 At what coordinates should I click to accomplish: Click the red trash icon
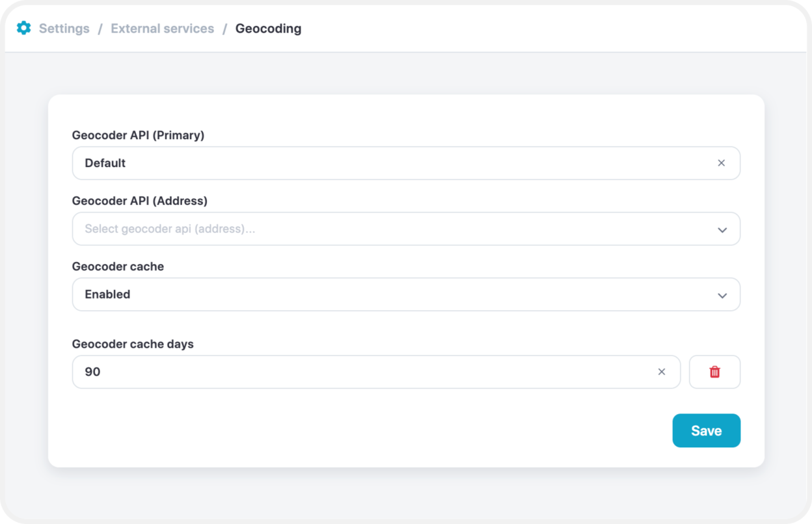[x=714, y=372]
